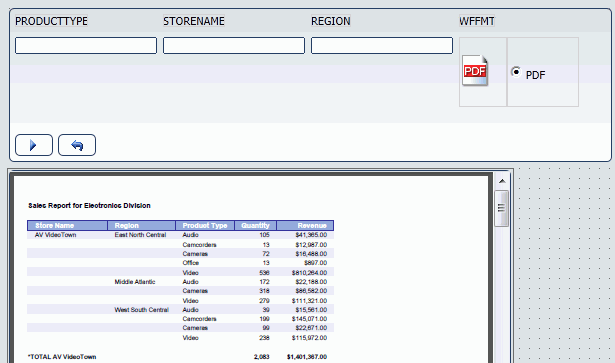Click the AV VideoTown store name cell
The height and width of the screenshot is (363, 615).
55,235
